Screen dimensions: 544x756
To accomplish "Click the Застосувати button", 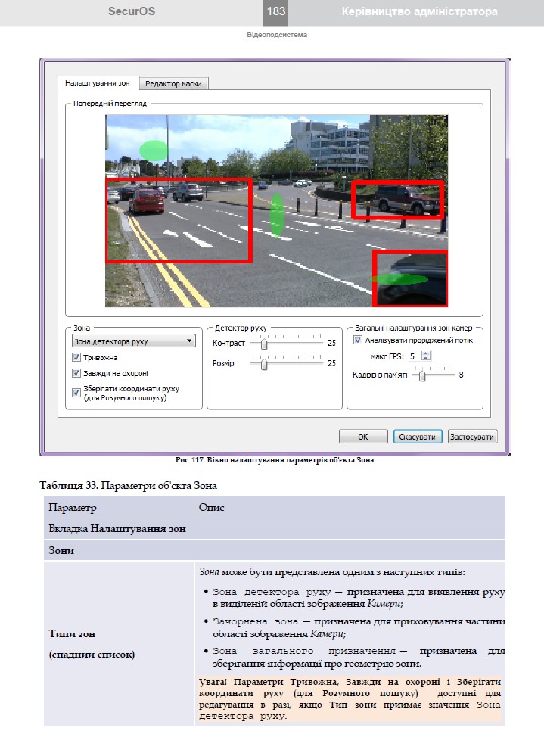I will pyautogui.click(x=472, y=437).
